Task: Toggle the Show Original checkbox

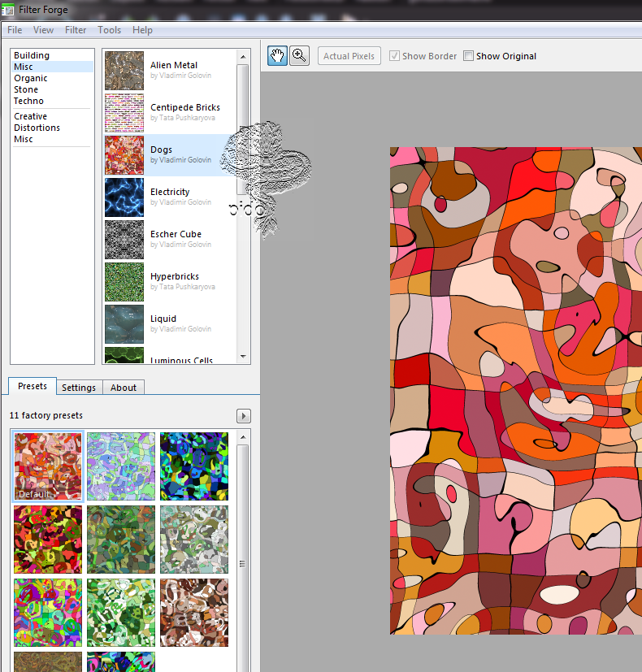Action: pyautogui.click(x=469, y=56)
